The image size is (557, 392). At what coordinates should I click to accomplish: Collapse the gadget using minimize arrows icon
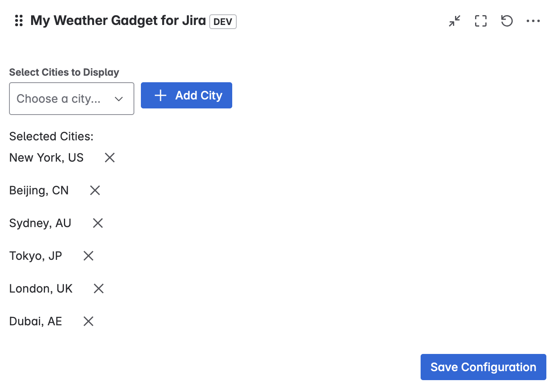point(454,21)
